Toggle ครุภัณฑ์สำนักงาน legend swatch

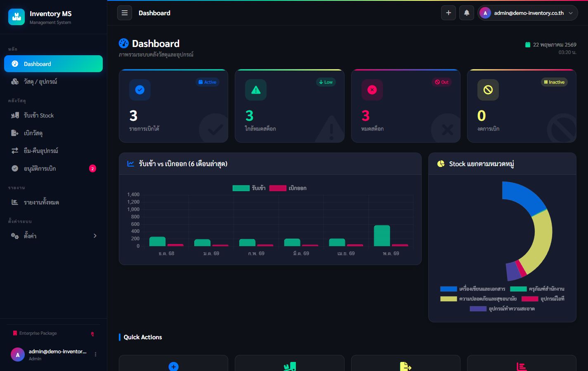(x=518, y=289)
